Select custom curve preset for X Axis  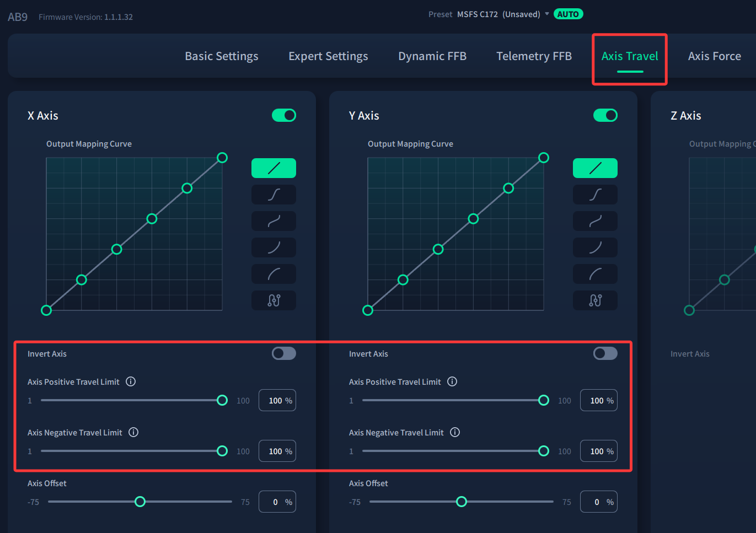(x=274, y=300)
